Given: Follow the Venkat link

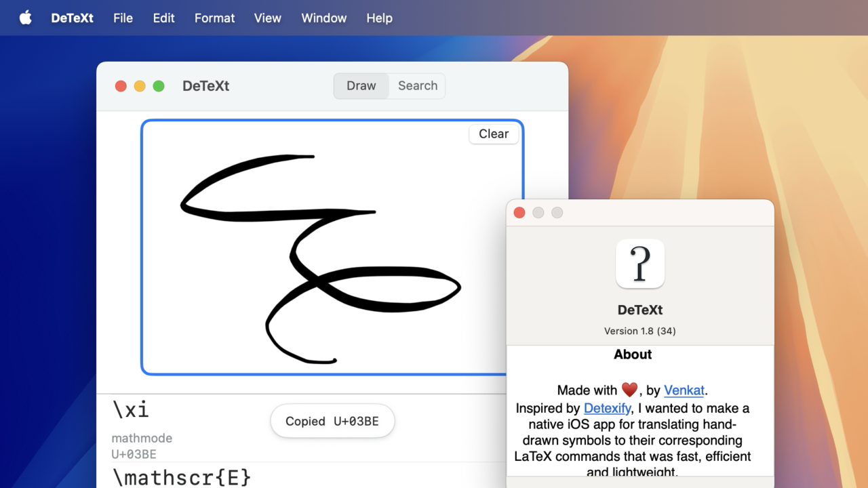Looking at the screenshot, I should 684,390.
